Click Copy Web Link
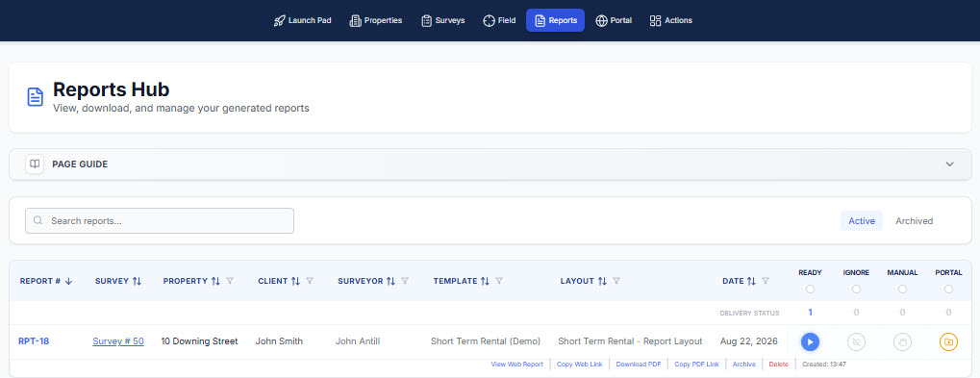Viewport: 980px width, 378px height. click(579, 365)
